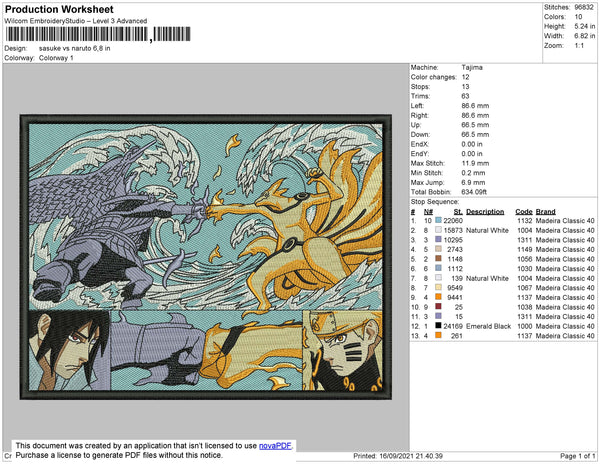The image size is (600, 464).
Task: Click the "St." column header
Action: [x=458, y=212]
